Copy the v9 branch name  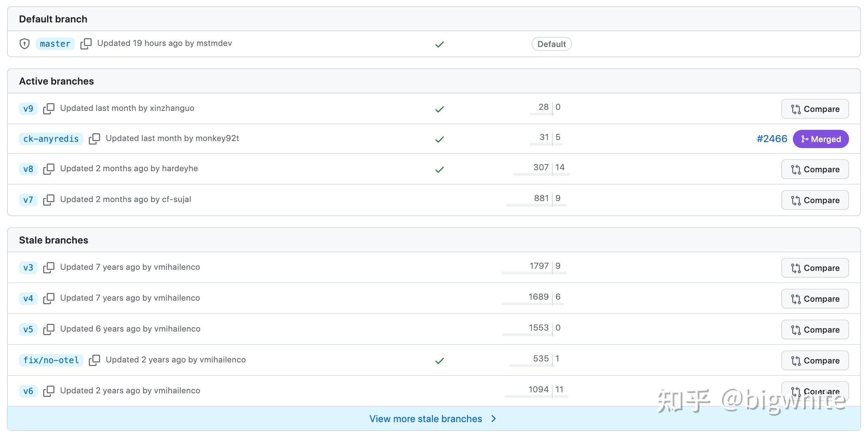point(49,109)
